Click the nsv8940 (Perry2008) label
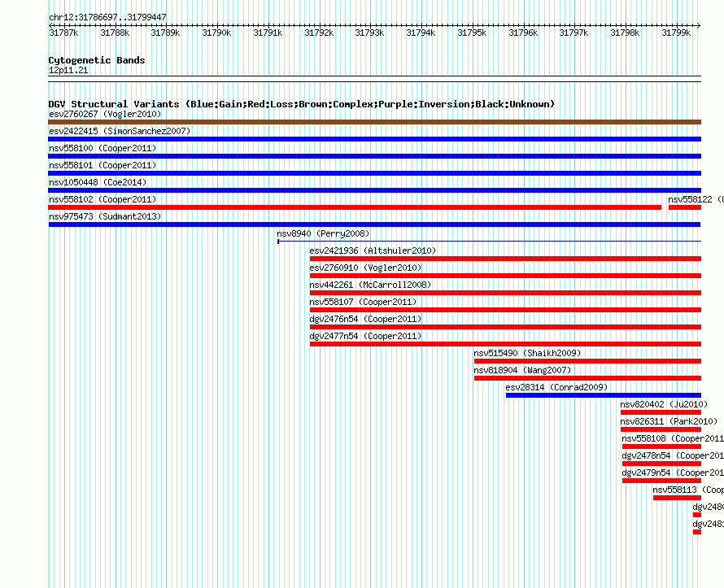 (x=323, y=233)
